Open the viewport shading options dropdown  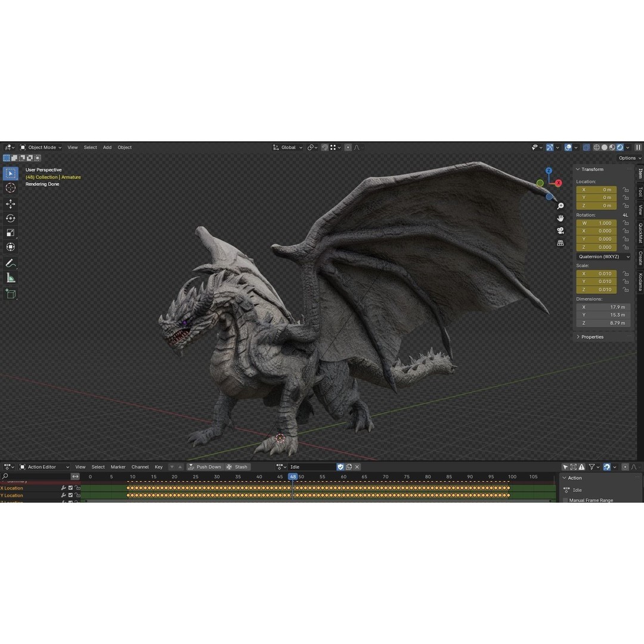click(628, 147)
